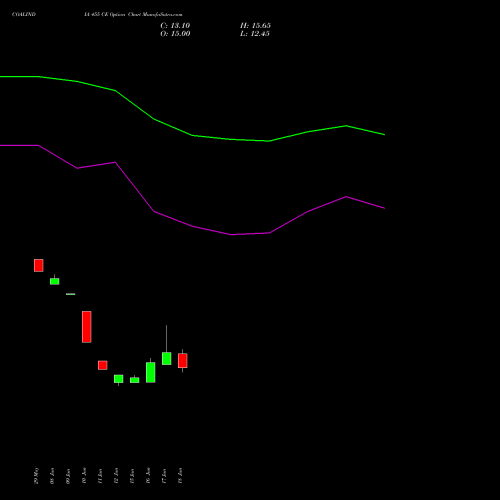This screenshot has width=500, height=500.
Task: Click the green upper band line
Action: pos(192,135)
